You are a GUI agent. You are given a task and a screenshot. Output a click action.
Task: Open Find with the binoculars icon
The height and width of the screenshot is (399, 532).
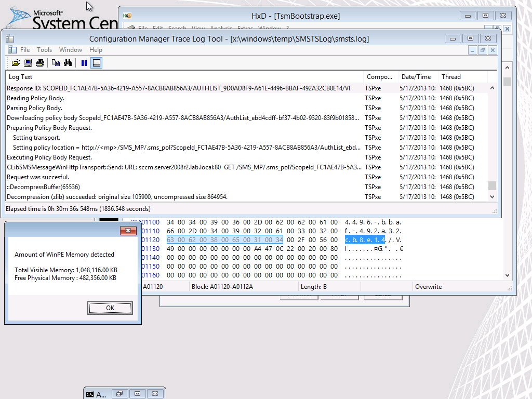coord(68,63)
